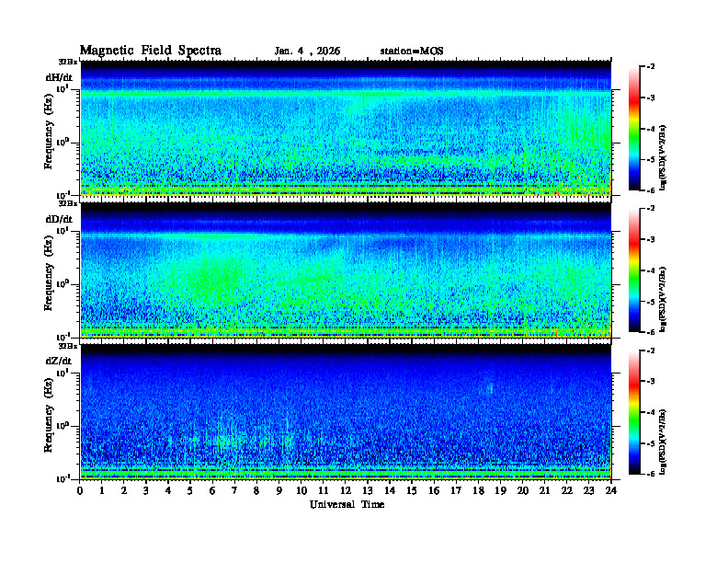The height and width of the screenshot is (563, 728).
Task: Click the -5 tick on dD/dt color scale
Action: click(x=651, y=302)
